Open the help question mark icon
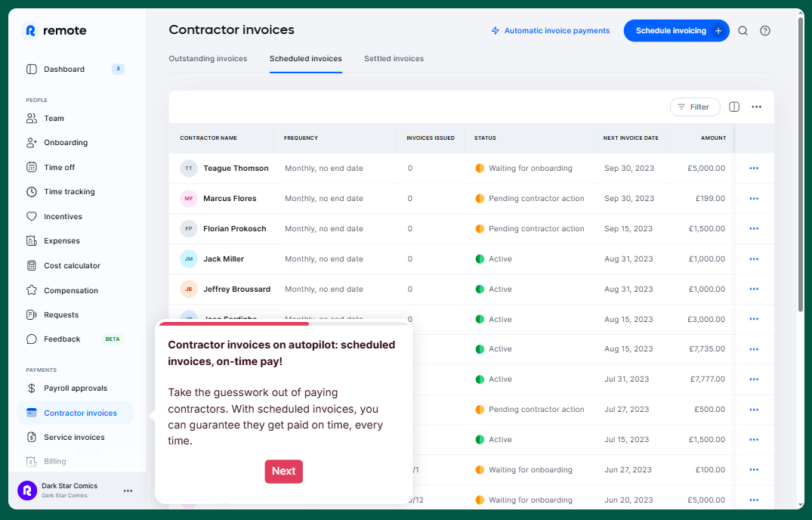 pyautogui.click(x=765, y=31)
